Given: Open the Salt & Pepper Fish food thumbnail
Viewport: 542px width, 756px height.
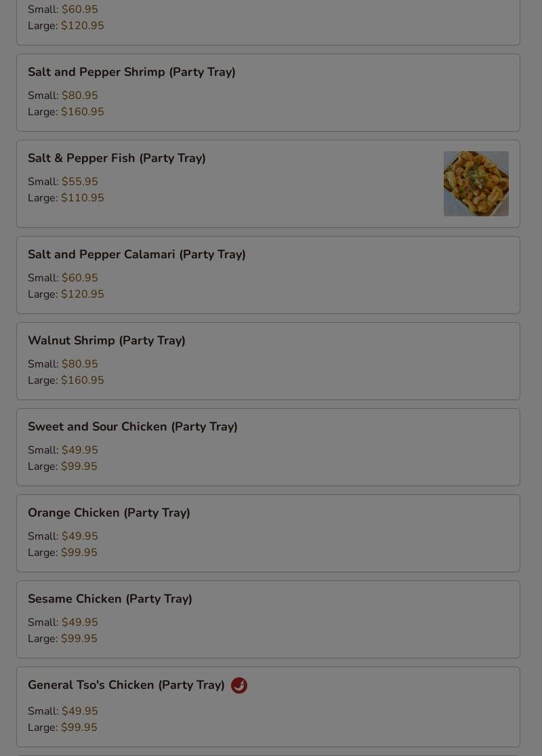Looking at the screenshot, I should pyautogui.click(x=476, y=184).
